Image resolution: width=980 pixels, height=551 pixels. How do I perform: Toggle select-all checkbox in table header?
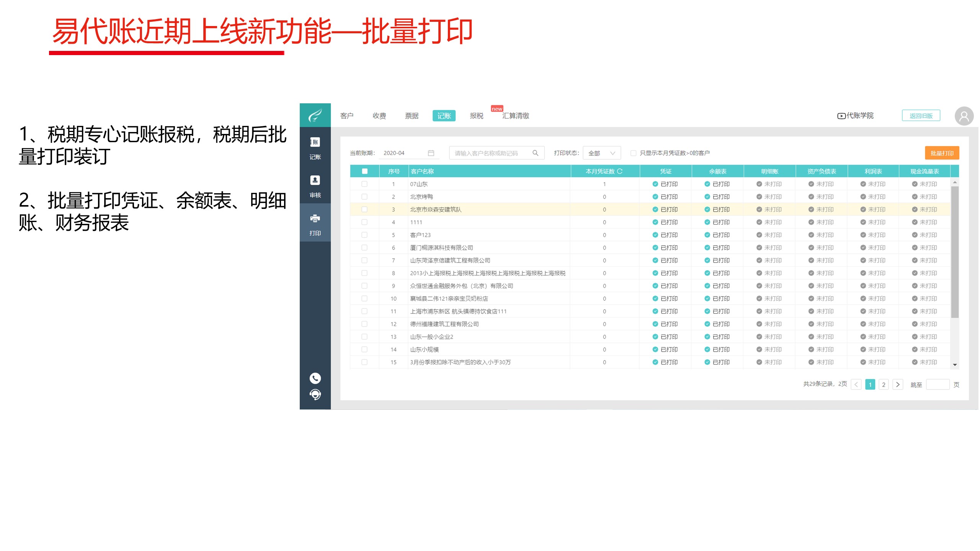tap(364, 171)
